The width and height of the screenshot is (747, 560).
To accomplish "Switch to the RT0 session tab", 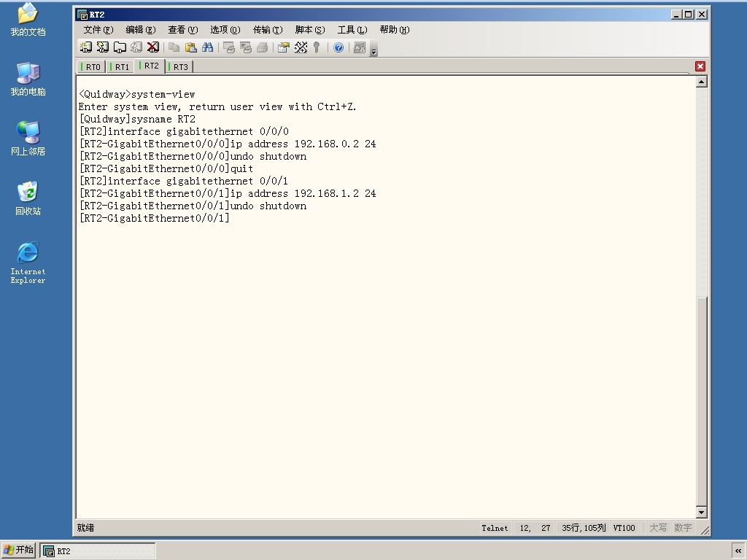I will coord(90,66).
